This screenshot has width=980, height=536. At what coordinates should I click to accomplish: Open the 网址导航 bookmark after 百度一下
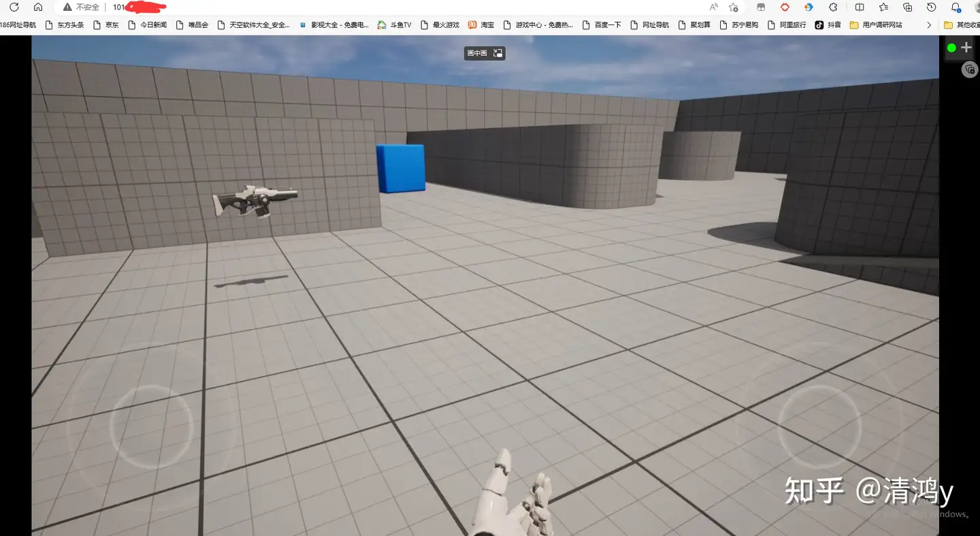[649, 25]
